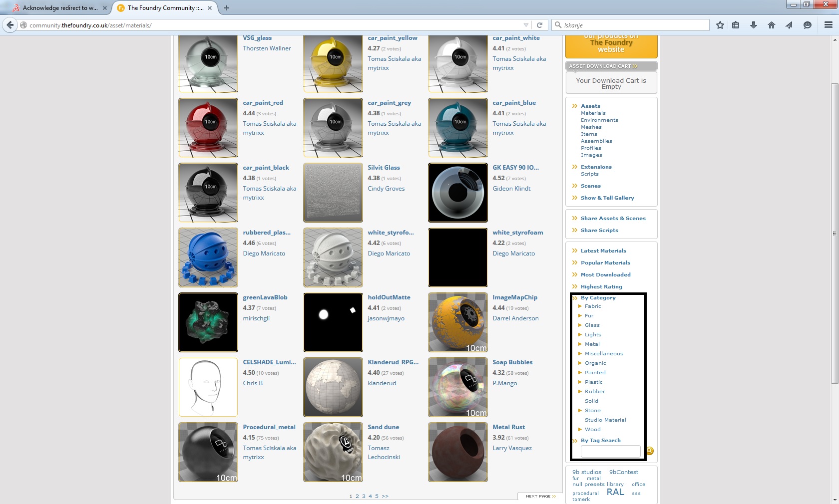Go to browser home icon
This screenshot has width=839, height=504.
[772, 25]
